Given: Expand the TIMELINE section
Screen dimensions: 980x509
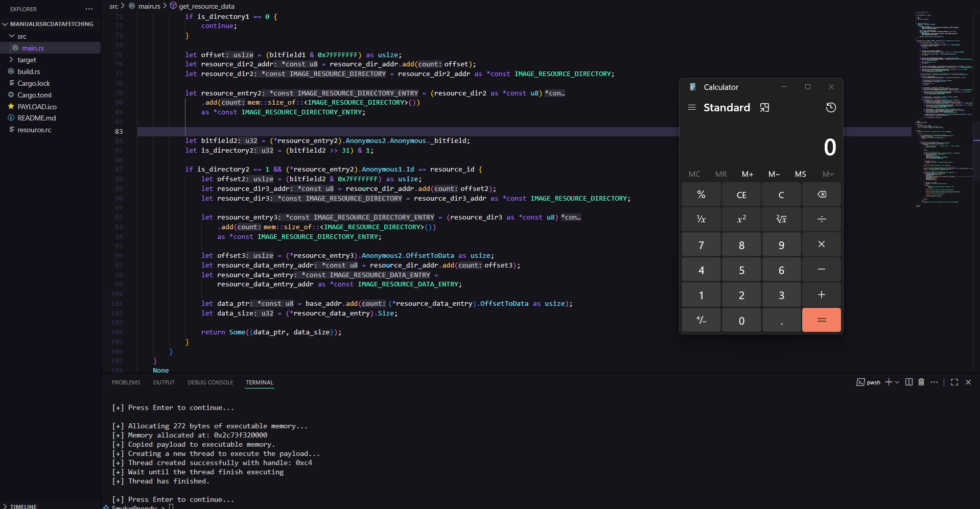Looking at the screenshot, I should (x=50, y=506).
